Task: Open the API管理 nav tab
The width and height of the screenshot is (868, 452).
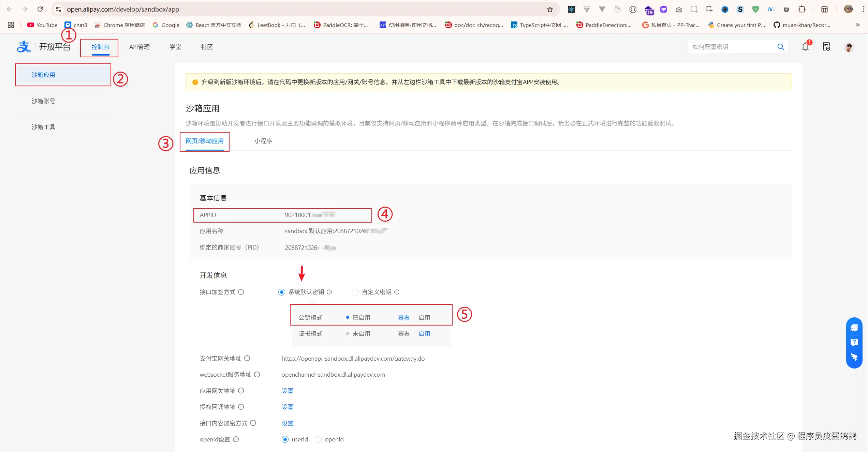Action: coord(139,47)
